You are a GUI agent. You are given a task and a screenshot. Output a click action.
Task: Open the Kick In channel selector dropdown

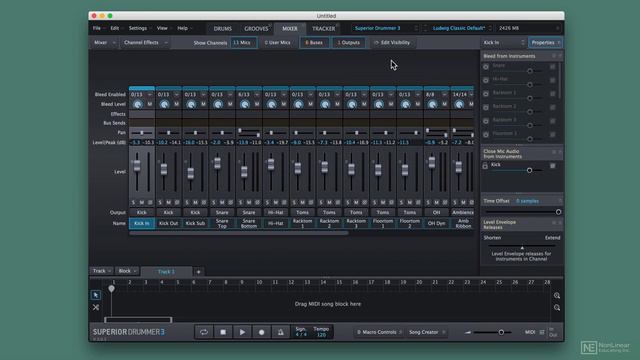pos(504,42)
